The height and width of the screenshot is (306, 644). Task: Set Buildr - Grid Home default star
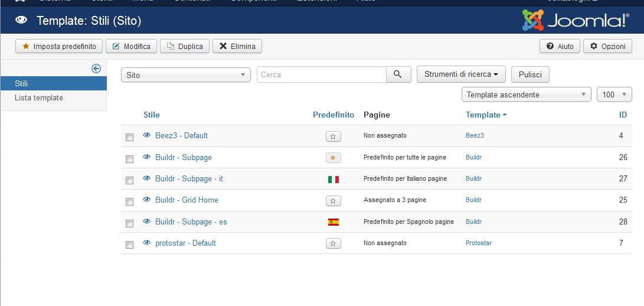coord(333,201)
